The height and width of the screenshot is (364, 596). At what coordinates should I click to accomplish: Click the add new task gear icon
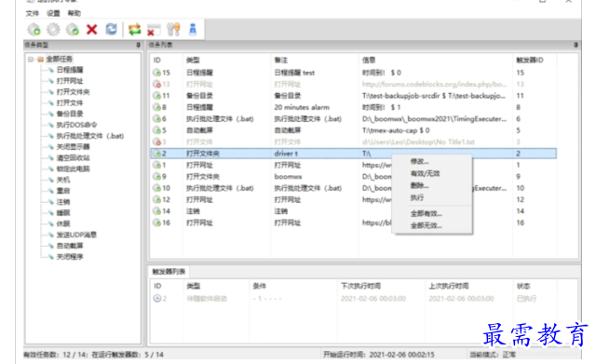click(x=34, y=29)
